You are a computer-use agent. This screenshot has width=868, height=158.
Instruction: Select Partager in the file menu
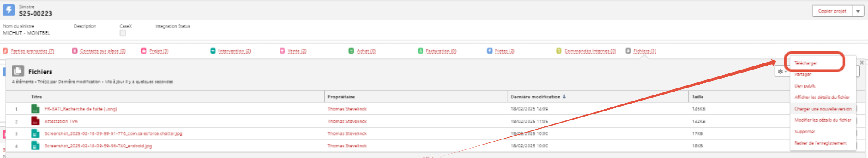803,74
